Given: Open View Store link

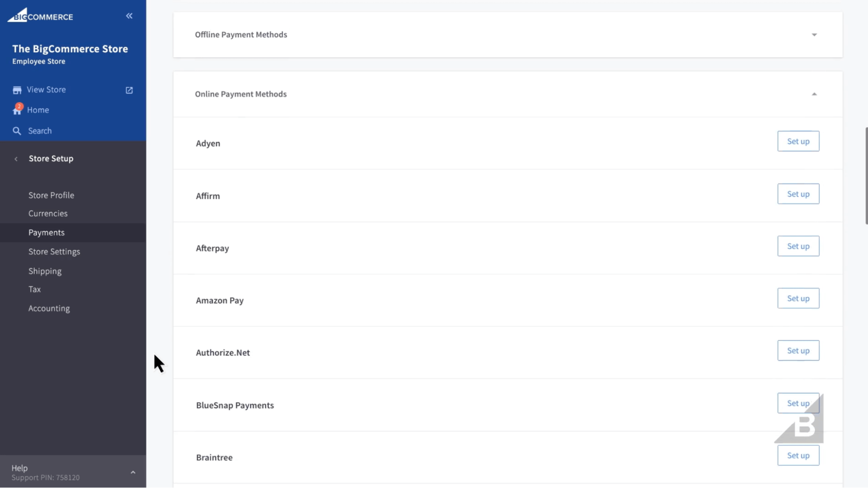Looking at the screenshot, I should (x=46, y=90).
